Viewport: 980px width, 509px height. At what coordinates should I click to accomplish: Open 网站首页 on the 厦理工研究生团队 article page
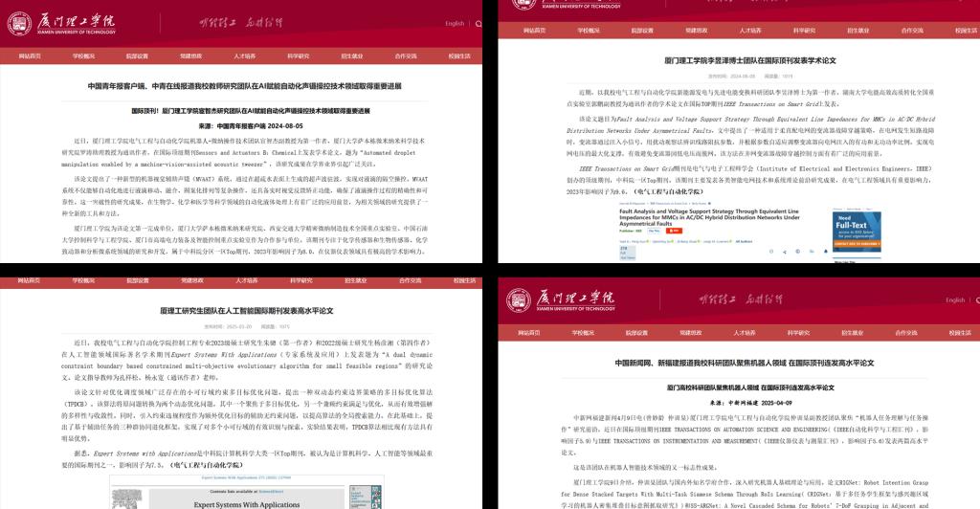[x=29, y=280]
